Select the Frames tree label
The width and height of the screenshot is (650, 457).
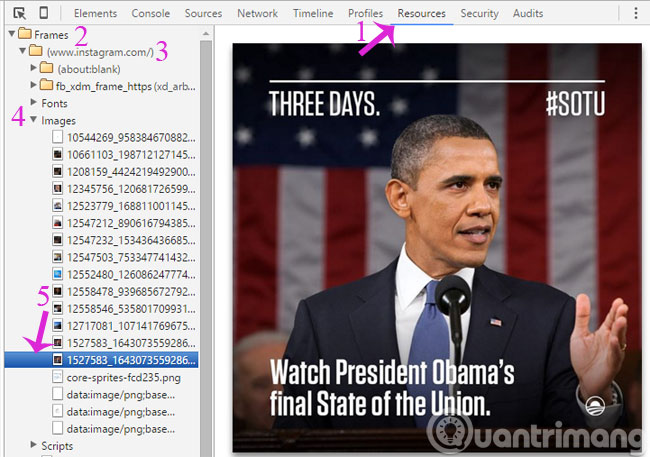point(51,35)
